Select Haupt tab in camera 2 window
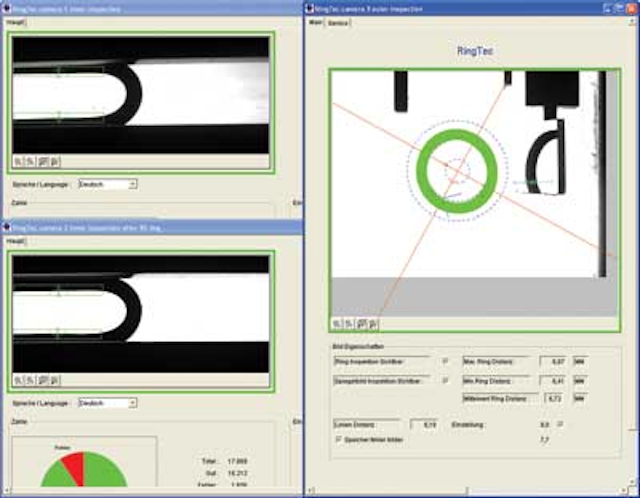The image size is (640, 498). 16,241
